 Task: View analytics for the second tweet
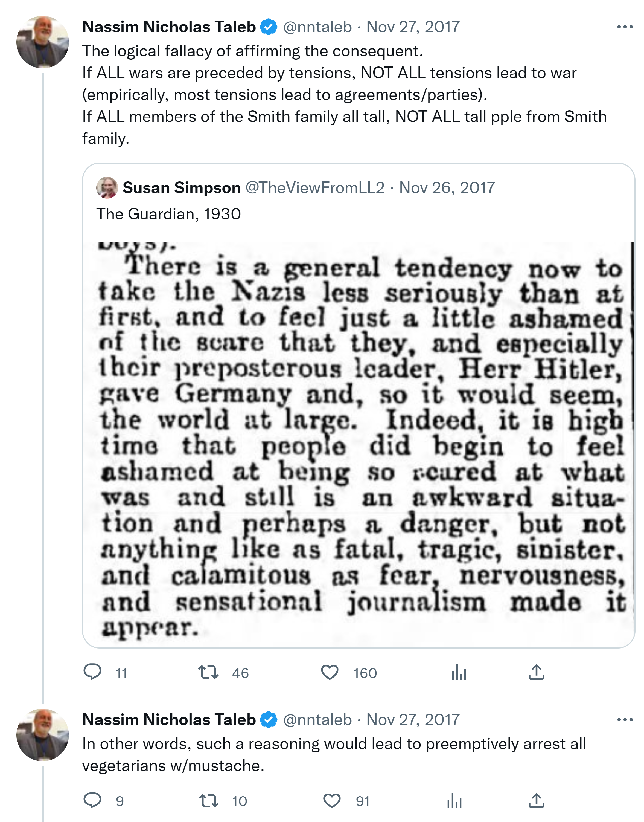tap(454, 800)
